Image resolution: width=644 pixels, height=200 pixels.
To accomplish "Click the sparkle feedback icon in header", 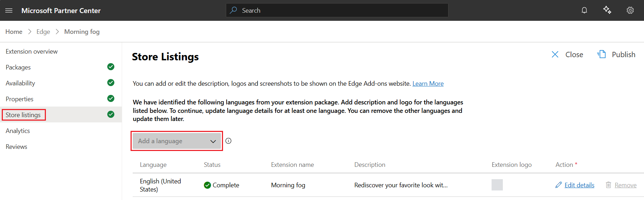I will point(607,10).
